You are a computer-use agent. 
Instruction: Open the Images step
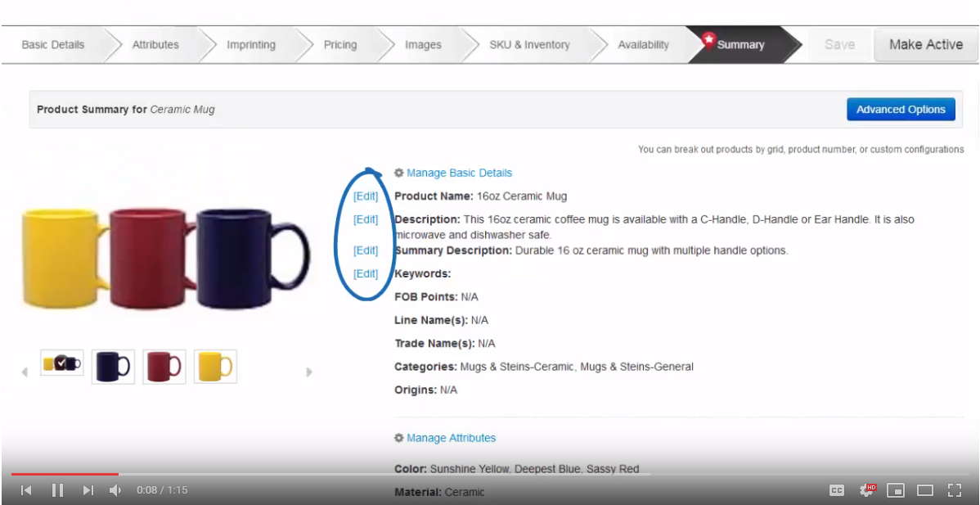[x=423, y=45]
